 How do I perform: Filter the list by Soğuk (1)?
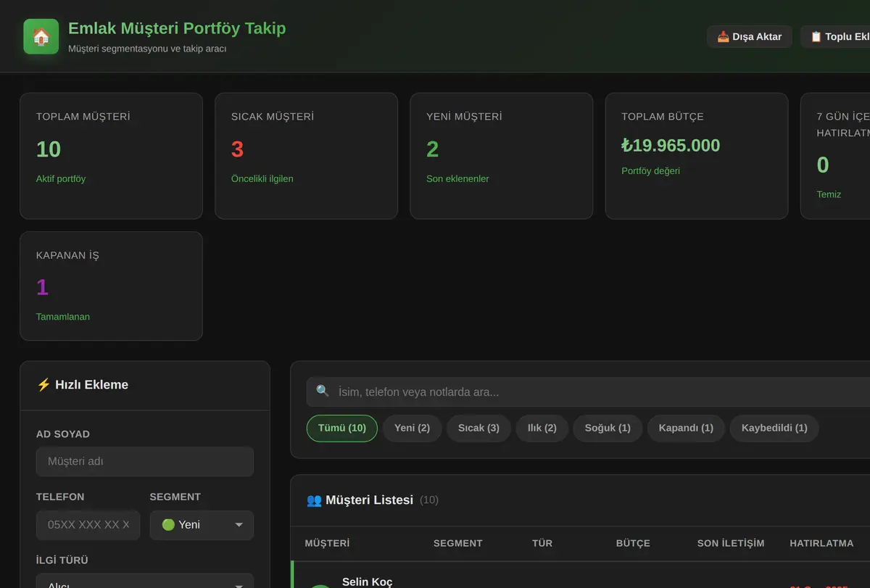click(x=608, y=428)
